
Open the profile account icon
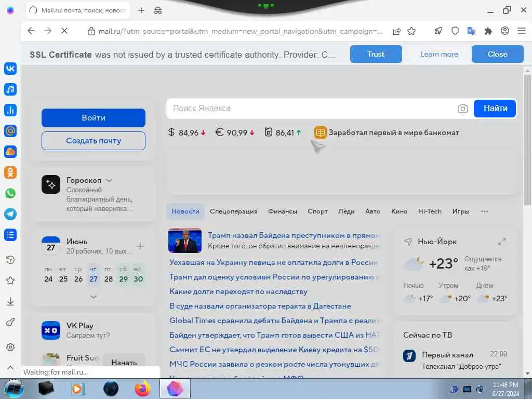505,31
